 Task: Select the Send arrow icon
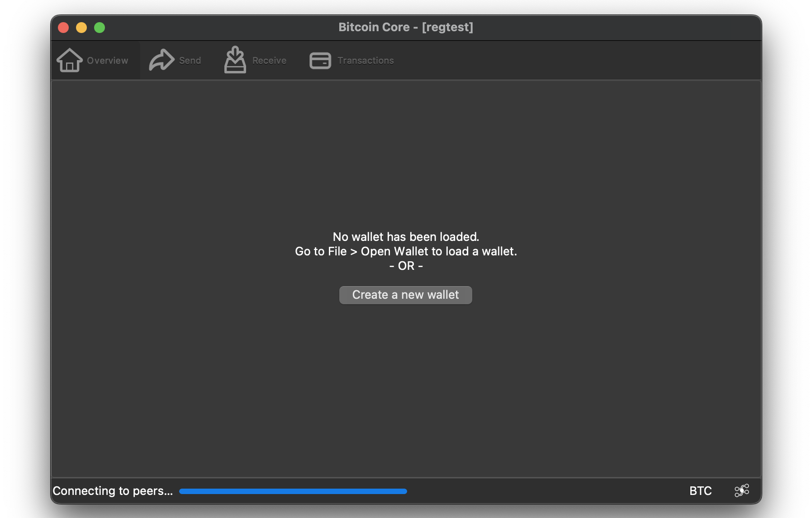(x=161, y=60)
